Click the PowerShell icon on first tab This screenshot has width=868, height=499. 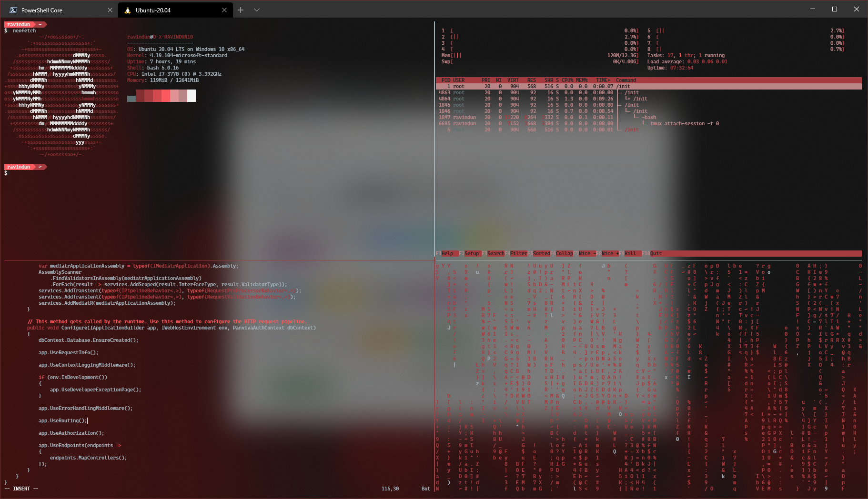click(x=13, y=10)
